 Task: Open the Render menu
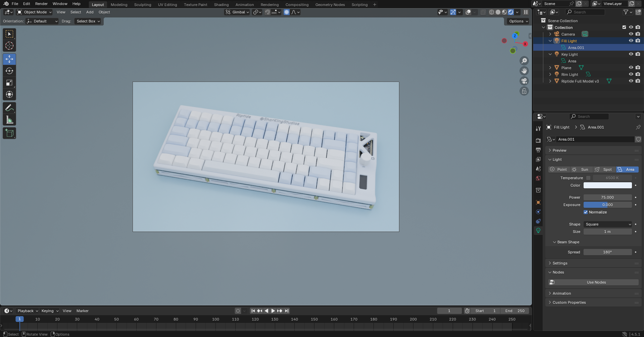pyautogui.click(x=41, y=4)
